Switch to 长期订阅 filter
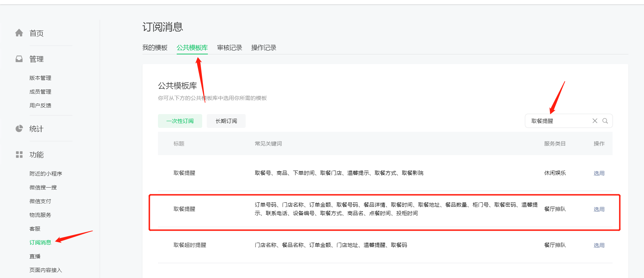Screen dimensions: 644x278 (x=226, y=121)
